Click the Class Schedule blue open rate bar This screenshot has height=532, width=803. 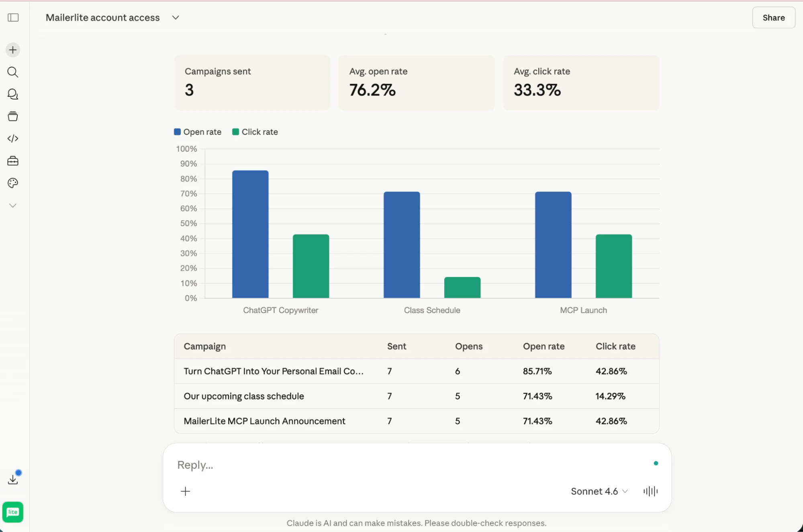(402, 245)
